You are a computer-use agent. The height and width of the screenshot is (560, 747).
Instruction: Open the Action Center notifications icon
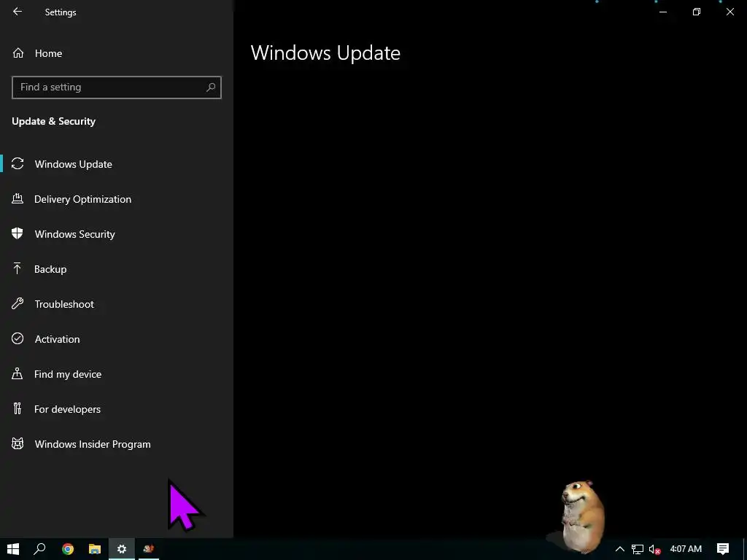pos(723,549)
